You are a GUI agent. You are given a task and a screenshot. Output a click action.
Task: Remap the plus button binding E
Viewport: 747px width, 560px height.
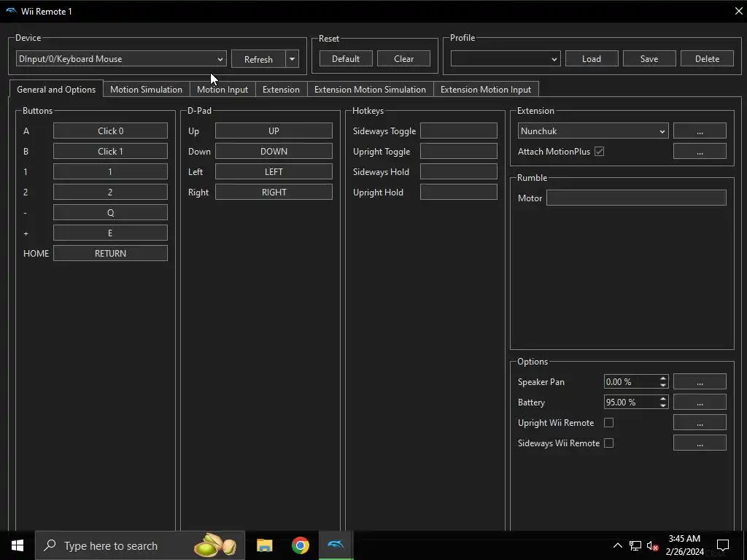(111, 233)
